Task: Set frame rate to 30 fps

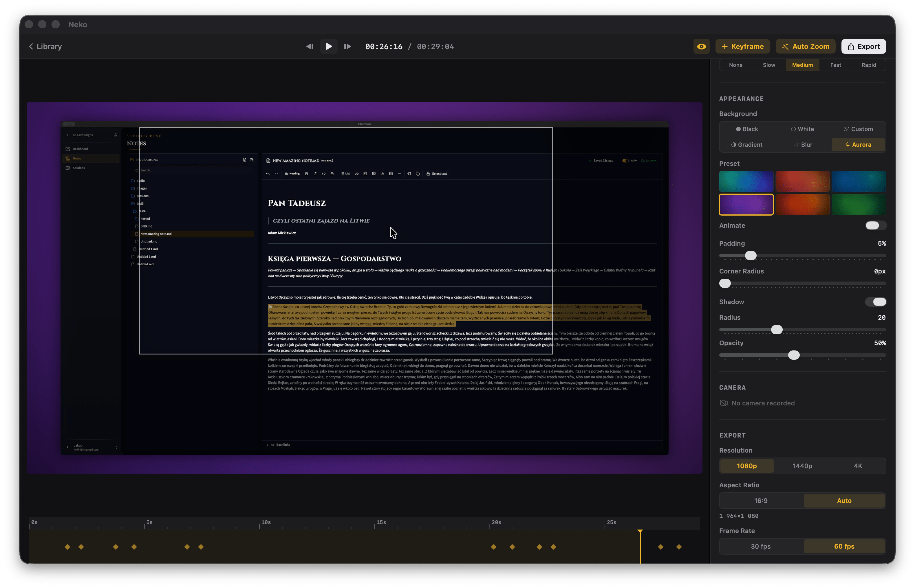Action: tap(761, 546)
